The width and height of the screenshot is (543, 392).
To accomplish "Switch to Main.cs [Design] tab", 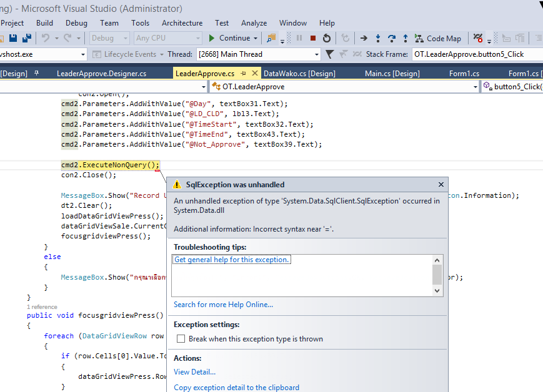I will pos(392,74).
